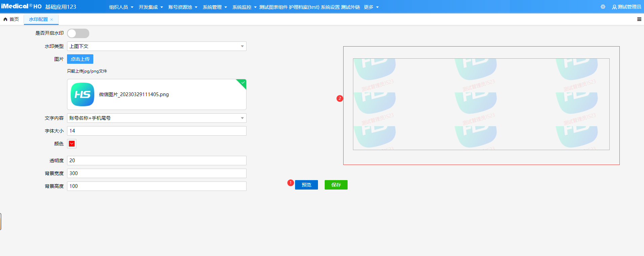
Task: Click the 字体大小 input field
Action: [157, 131]
